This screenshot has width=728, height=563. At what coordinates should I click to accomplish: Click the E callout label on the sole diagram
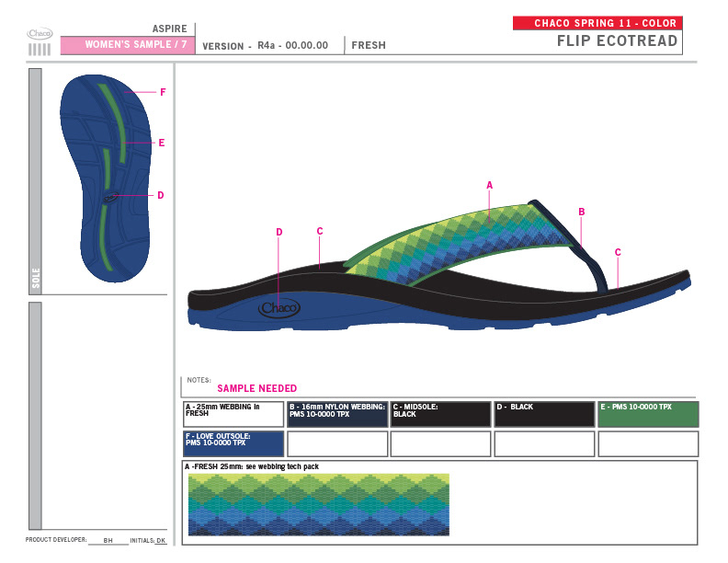click(162, 143)
